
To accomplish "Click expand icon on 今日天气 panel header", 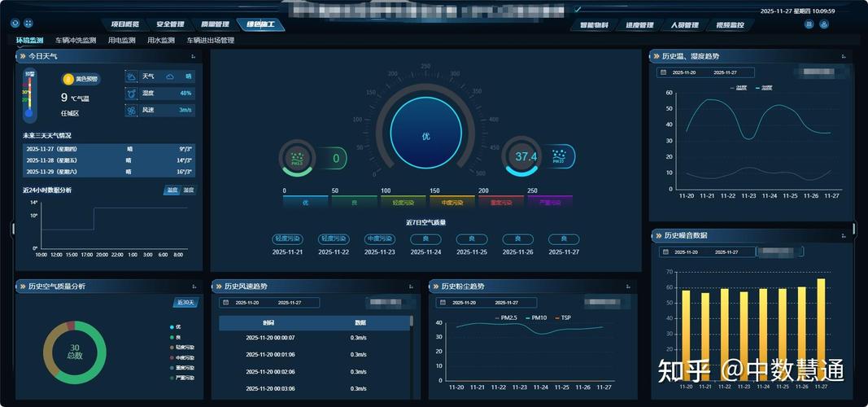I will 193,56.
